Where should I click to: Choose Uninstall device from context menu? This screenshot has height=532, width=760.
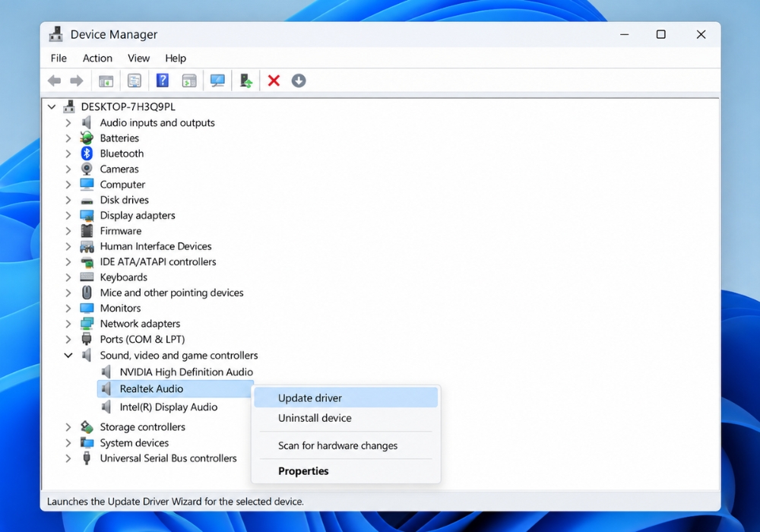coord(346,418)
